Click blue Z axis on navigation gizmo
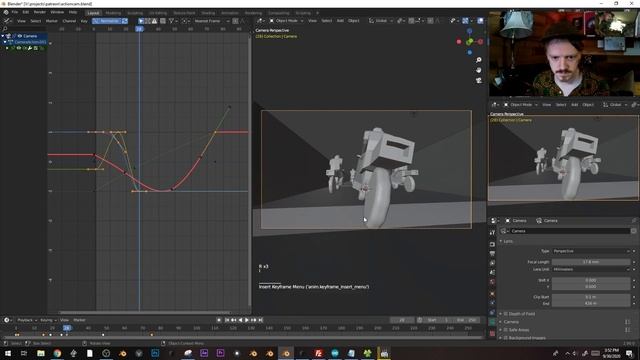 [x=469, y=31]
